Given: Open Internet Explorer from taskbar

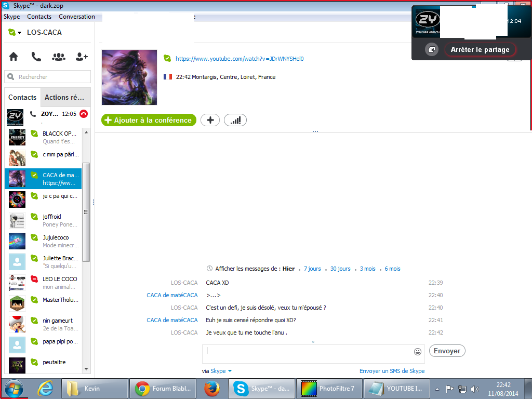Looking at the screenshot, I should [x=45, y=389].
